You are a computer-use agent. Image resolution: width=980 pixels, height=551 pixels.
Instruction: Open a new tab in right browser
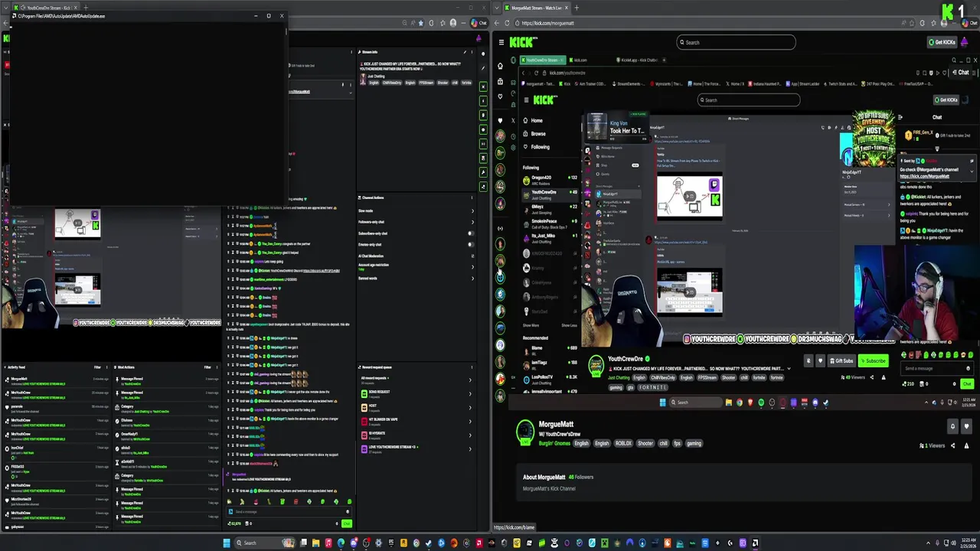(577, 8)
